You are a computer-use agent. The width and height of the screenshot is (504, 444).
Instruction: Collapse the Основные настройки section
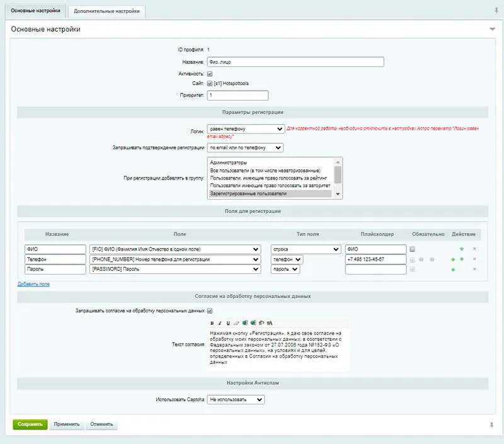[x=492, y=30]
